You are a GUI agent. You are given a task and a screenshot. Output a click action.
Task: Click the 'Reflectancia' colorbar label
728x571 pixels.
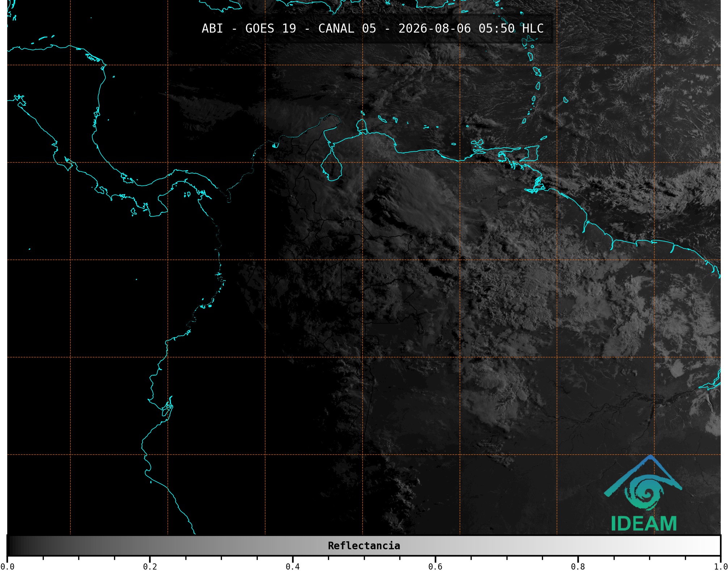point(364,546)
